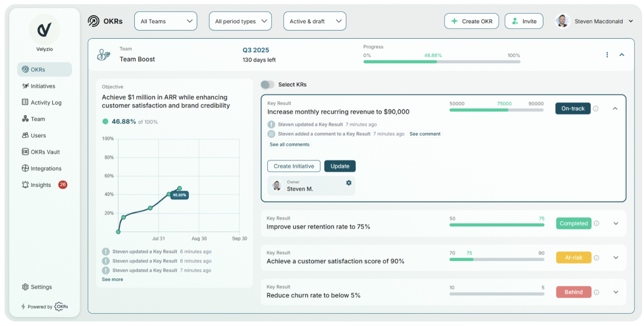The image size is (644, 326).
Task: Collapse the Team Boost OKR card
Action: tap(622, 55)
